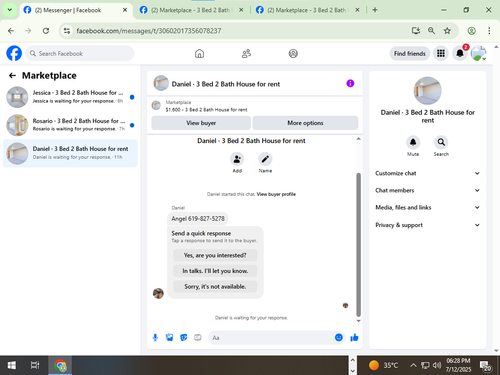Image resolution: width=500 pixels, height=375 pixels.
Task: Open the account profile picture menu
Action: [x=478, y=53]
